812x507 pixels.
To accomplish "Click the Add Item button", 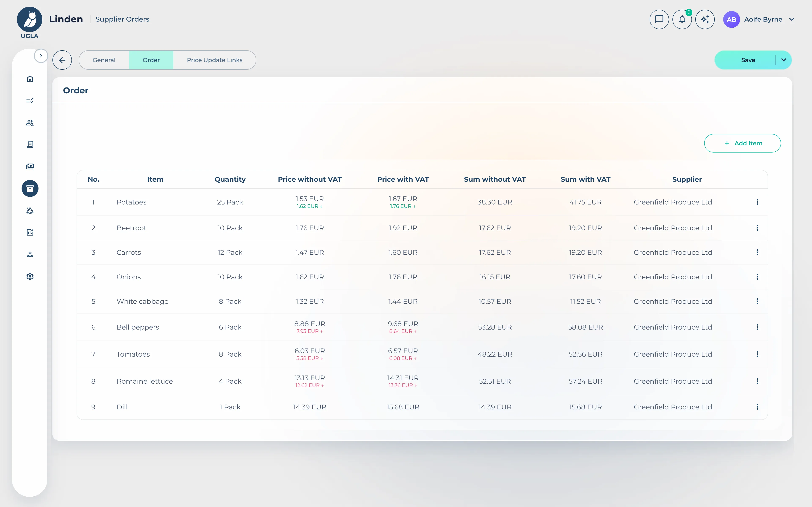I will pos(742,143).
